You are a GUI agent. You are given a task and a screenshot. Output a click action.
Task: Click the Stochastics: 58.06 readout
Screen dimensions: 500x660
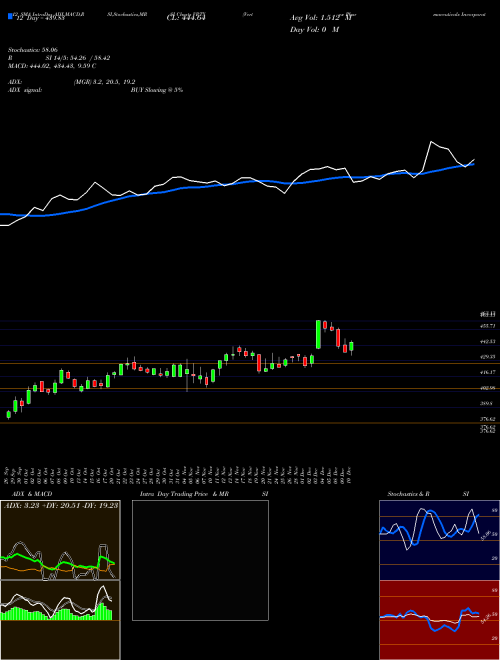pyautogui.click(x=33, y=50)
